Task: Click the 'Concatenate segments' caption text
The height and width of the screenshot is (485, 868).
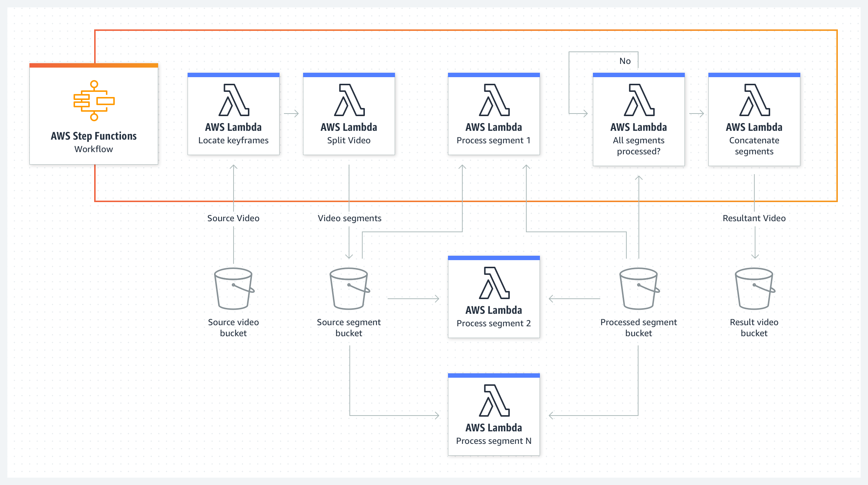Action: [754, 146]
